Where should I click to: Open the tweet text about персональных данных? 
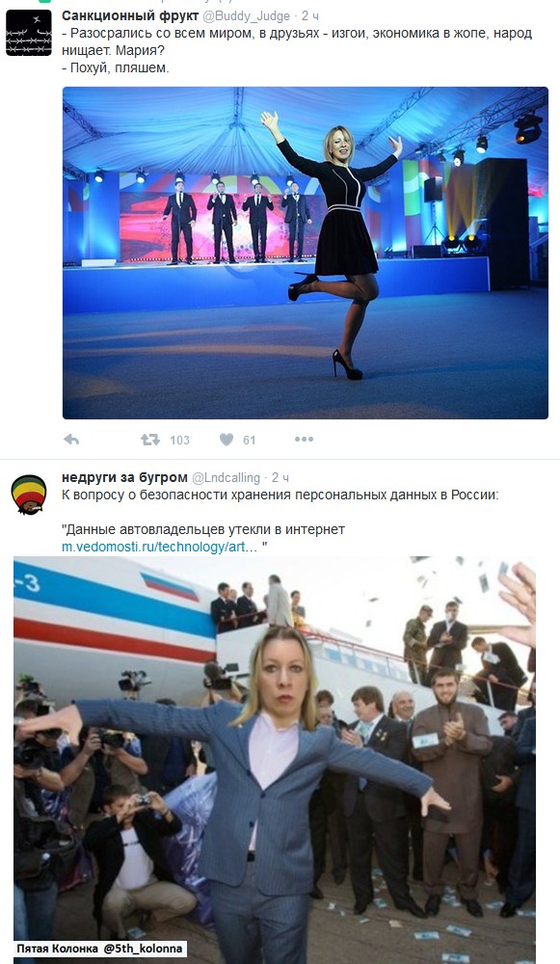tap(280, 495)
